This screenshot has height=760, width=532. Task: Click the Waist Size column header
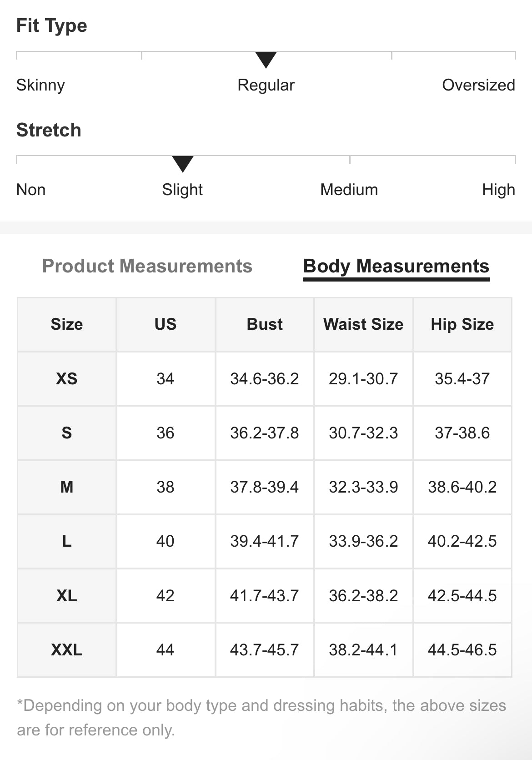click(x=363, y=324)
